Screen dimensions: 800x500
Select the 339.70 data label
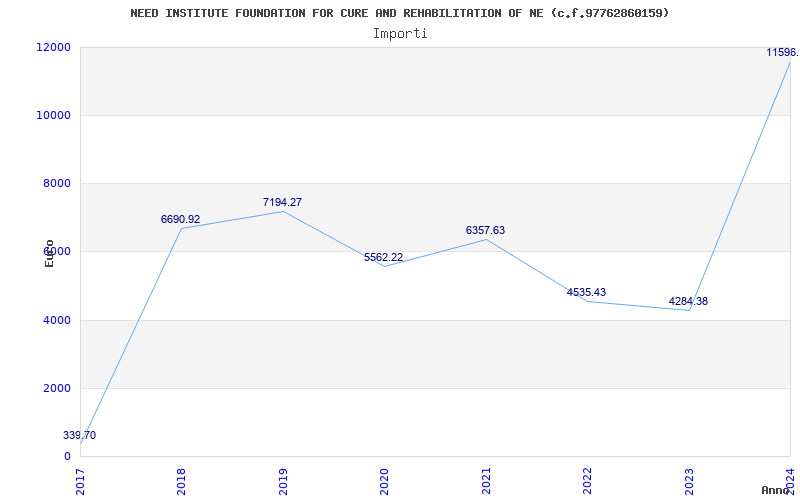pyautogui.click(x=80, y=435)
